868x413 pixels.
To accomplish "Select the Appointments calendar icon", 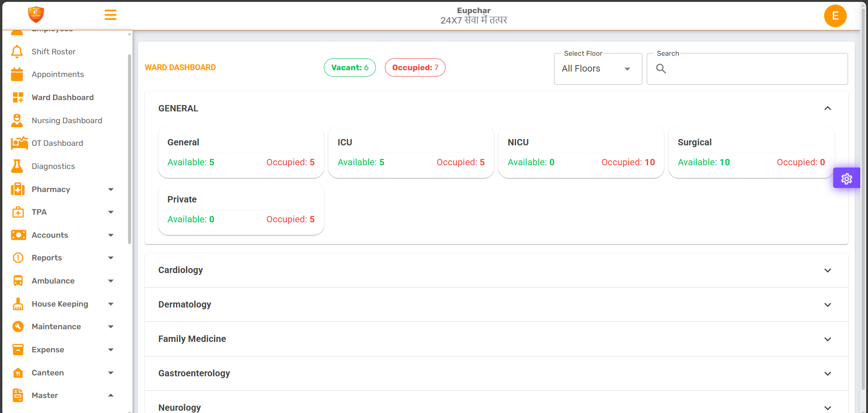I will click(17, 74).
